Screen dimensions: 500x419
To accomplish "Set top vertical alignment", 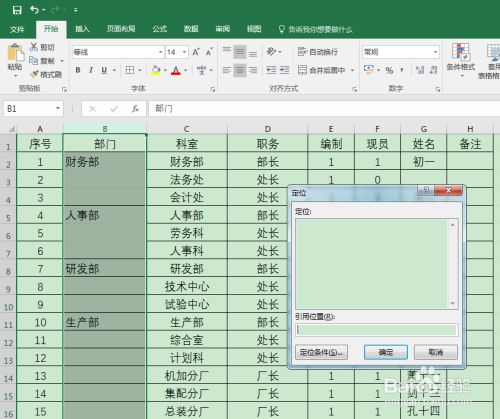I will (x=227, y=51).
